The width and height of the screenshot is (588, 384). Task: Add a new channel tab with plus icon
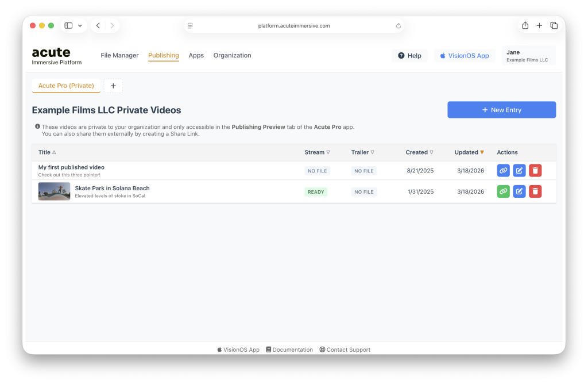[113, 86]
